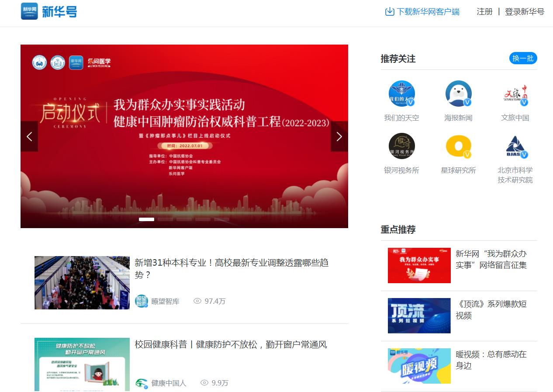Click 登录新华号 to log in
Image resolution: width=553 pixels, height=392 pixels.
525,12
